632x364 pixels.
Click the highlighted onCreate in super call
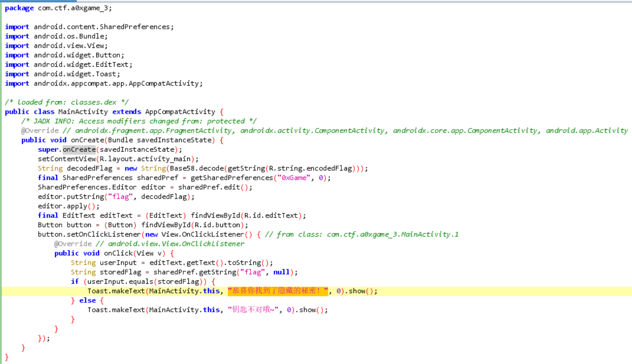click(79, 149)
